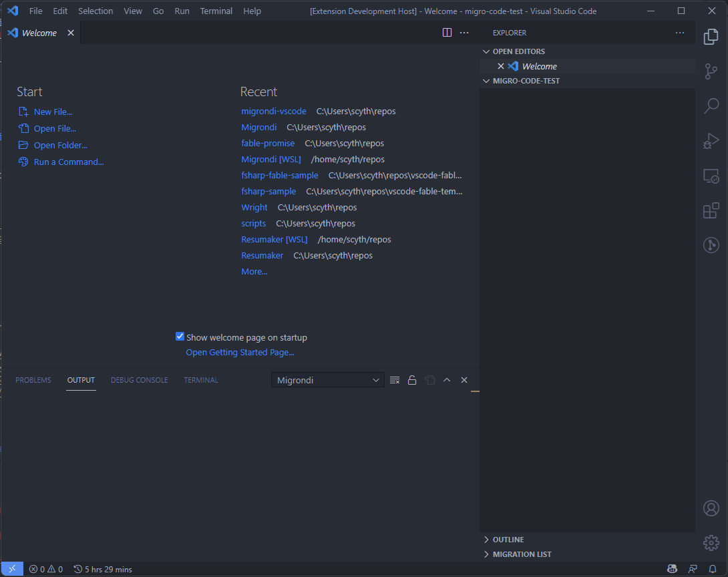Split the editor to the right

click(447, 33)
